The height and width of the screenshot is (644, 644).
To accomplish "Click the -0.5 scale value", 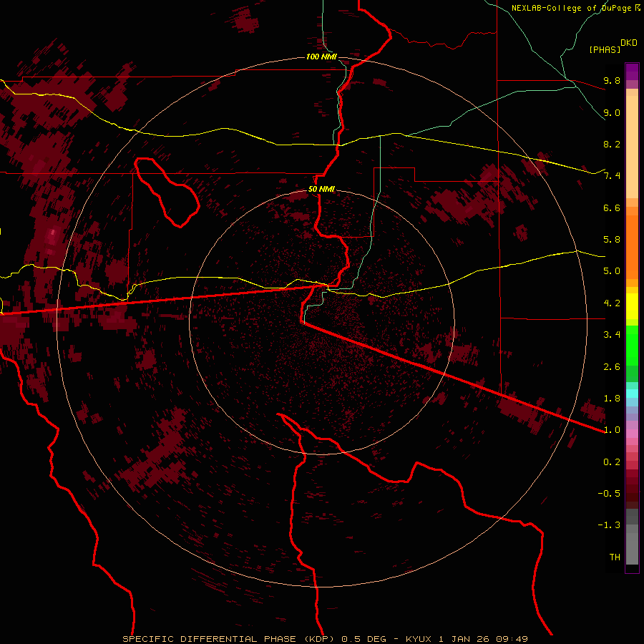I will pos(609,494).
